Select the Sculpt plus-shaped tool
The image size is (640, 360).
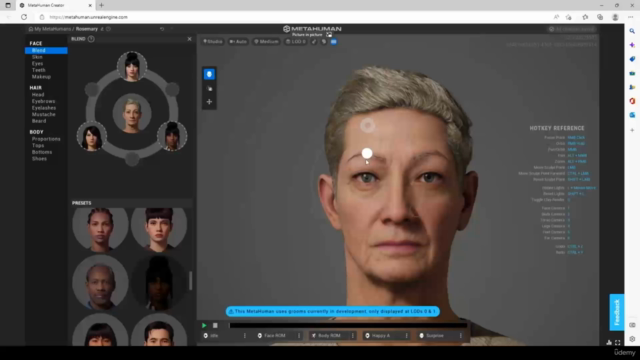pyautogui.click(x=209, y=102)
